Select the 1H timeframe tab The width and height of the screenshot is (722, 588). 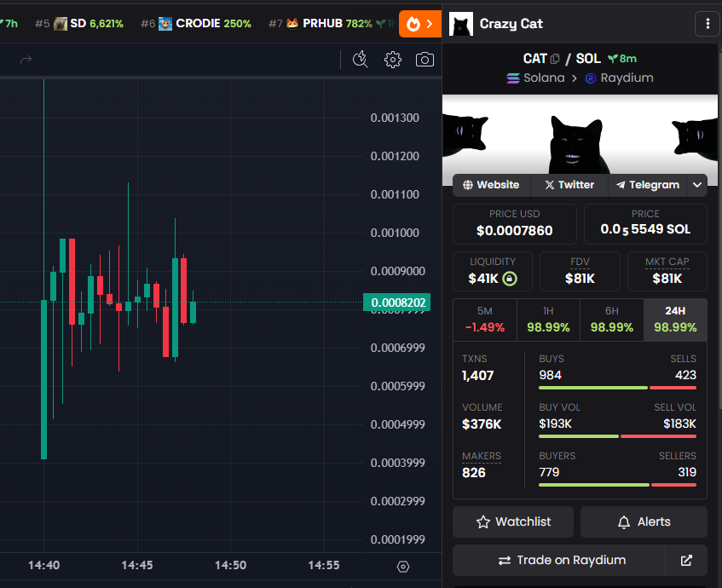[x=548, y=320]
